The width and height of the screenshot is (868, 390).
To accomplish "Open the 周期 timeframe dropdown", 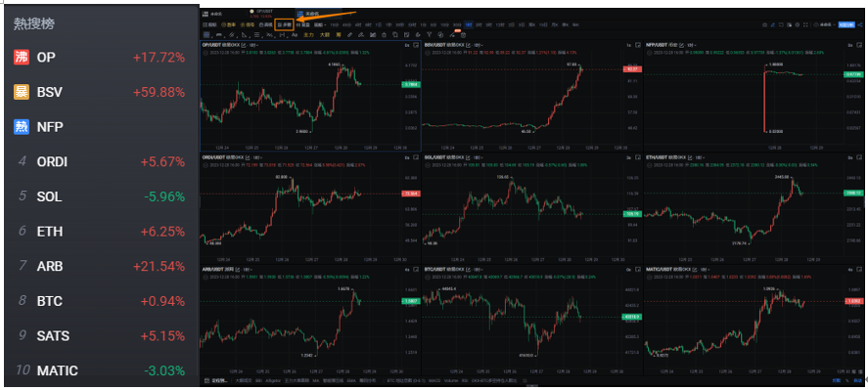I will 320,24.
